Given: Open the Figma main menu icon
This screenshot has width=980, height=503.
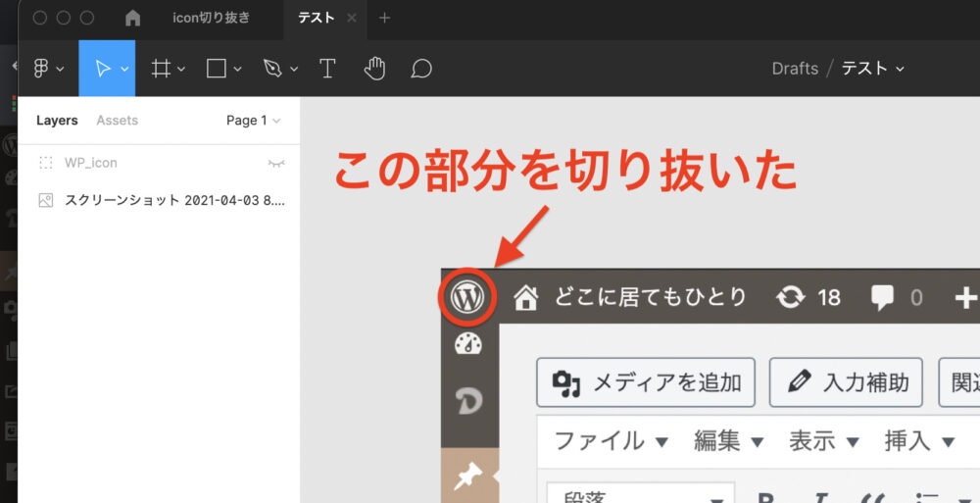Looking at the screenshot, I should (x=41, y=69).
